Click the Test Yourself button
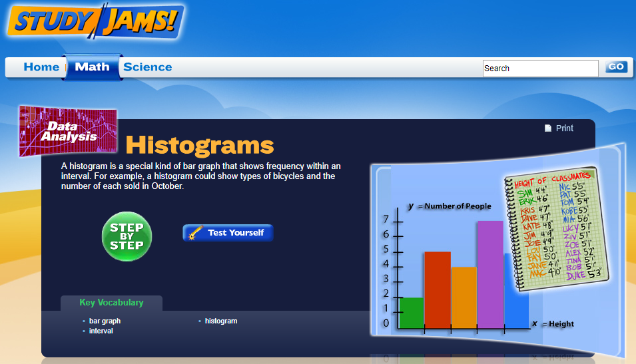The width and height of the screenshot is (636, 364). coord(228,233)
